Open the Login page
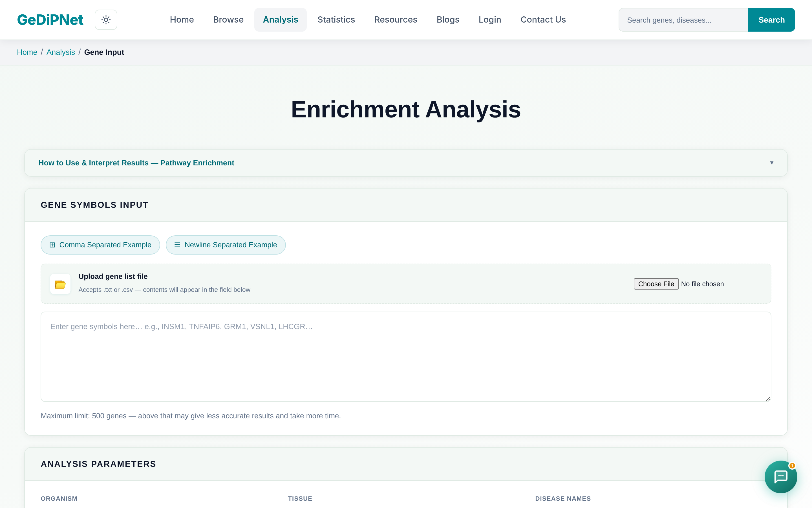The width and height of the screenshot is (812, 508). (489, 20)
